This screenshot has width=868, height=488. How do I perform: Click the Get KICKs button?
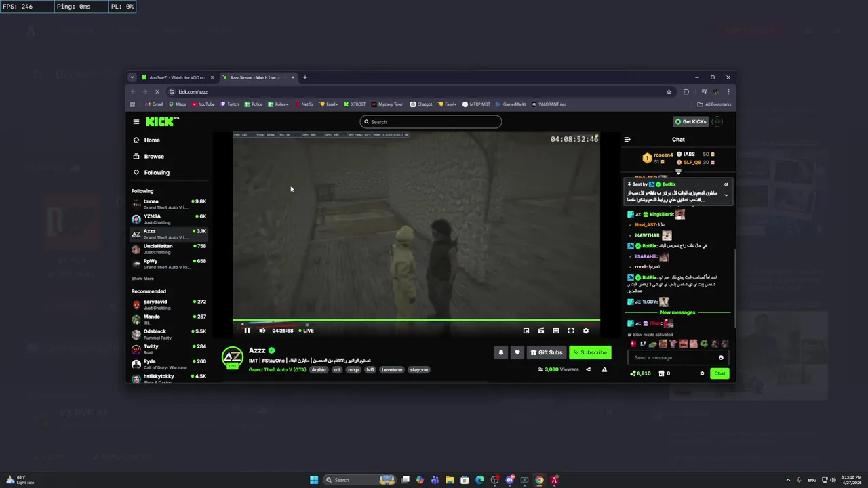click(690, 122)
